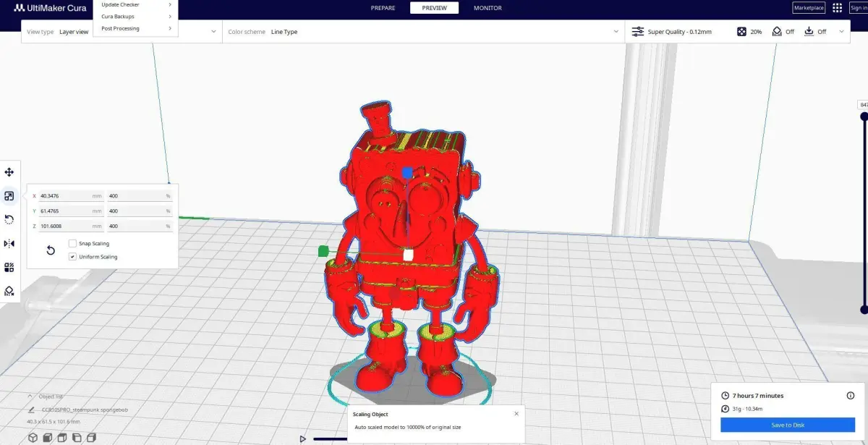Image resolution: width=868 pixels, height=445 pixels.
Task: Click the 31g - 10.34m material estimate
Action: pyautogui.click(x=751, y=409)
